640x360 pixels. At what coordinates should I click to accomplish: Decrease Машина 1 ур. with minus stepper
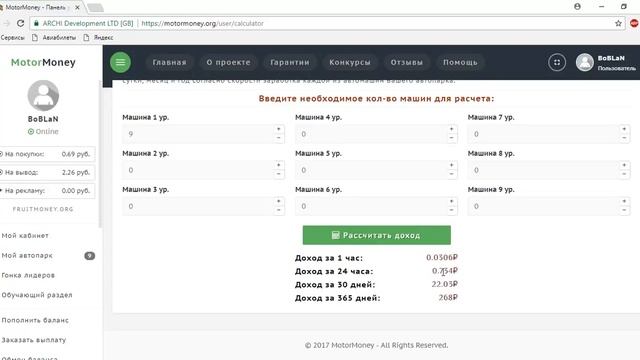[x=279, y=138]
